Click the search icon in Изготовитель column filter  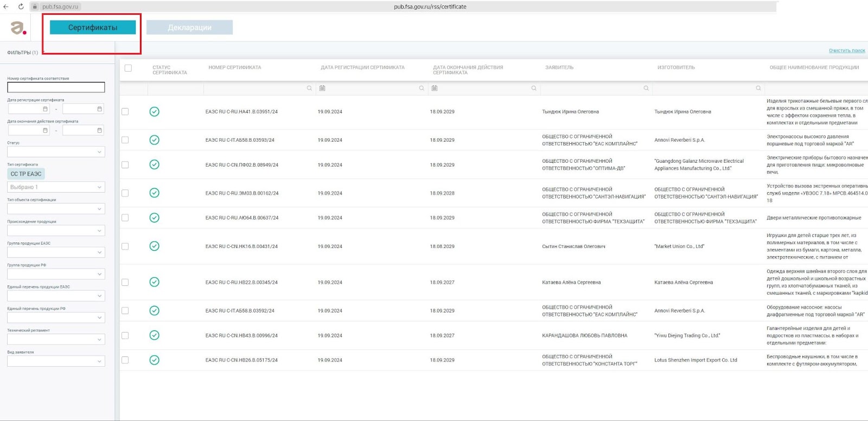(758, 88)
